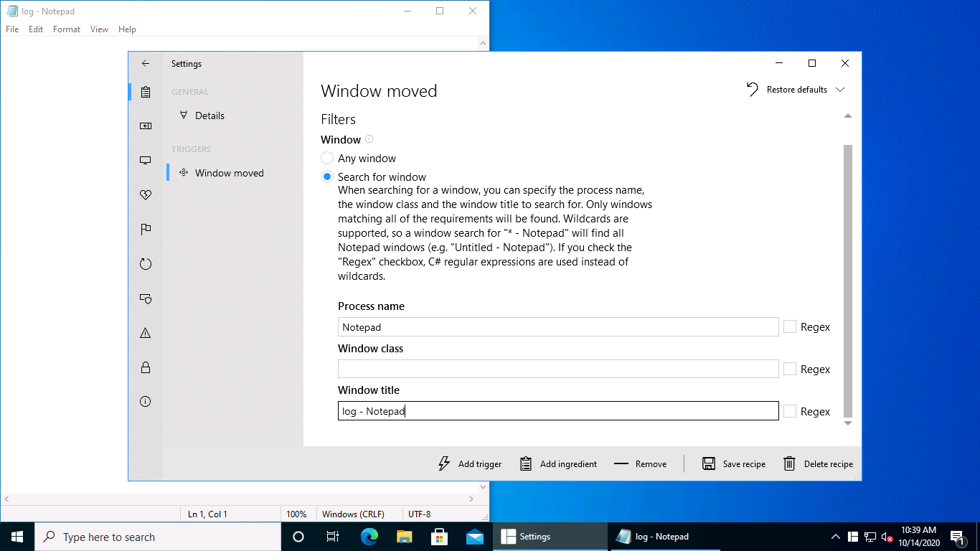Open the Format menu in Notepad
The image size is (980, 551).
67,29
